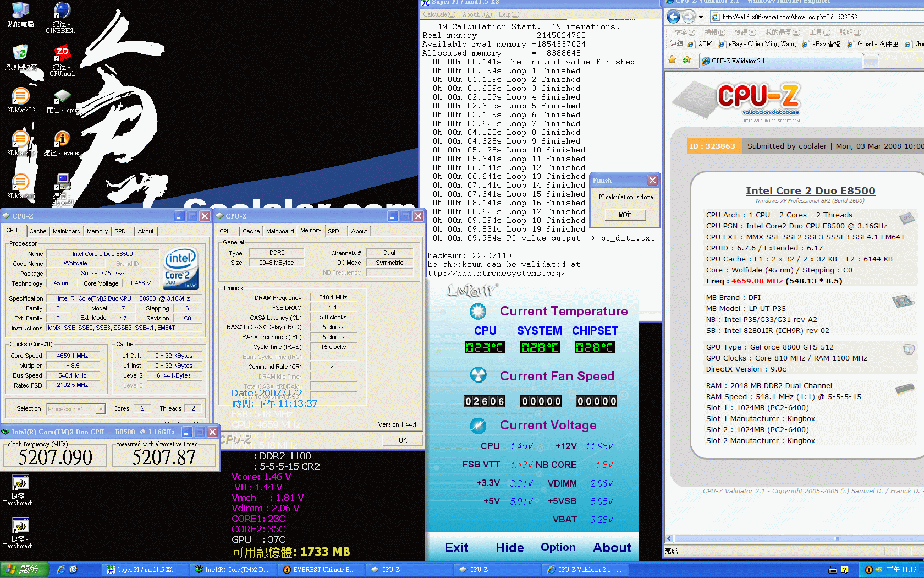The image size is (924, 578).
Task: Click the Core Speed value 4659.1 MHz
Action: click(x=73, y=356)
